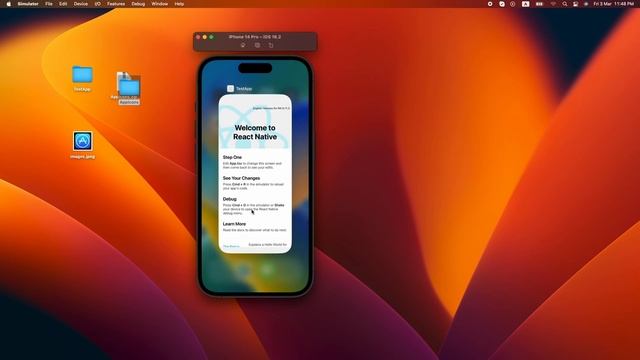Open the Window menu
The width and height of the screenshot is (640, 360).
[x=160, y=4]
